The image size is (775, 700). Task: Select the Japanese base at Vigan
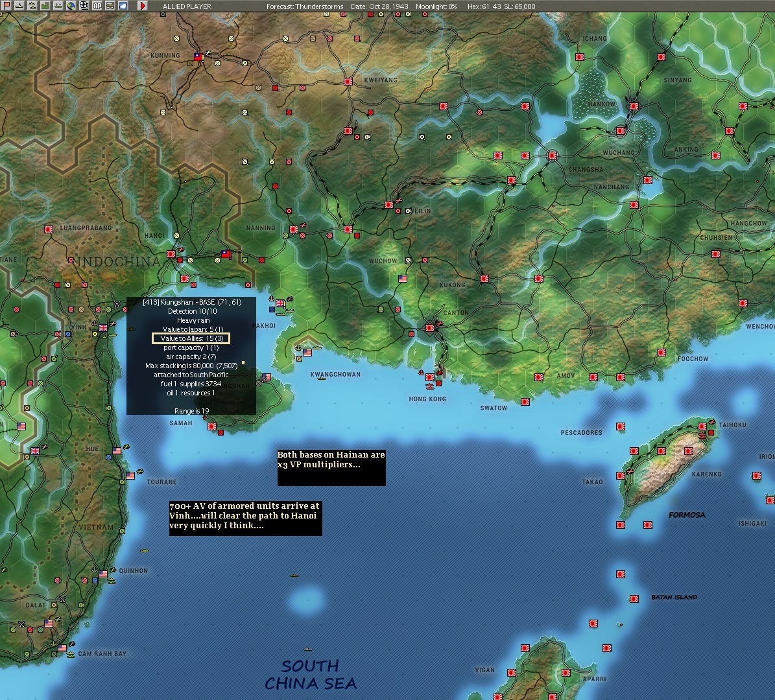512,673
